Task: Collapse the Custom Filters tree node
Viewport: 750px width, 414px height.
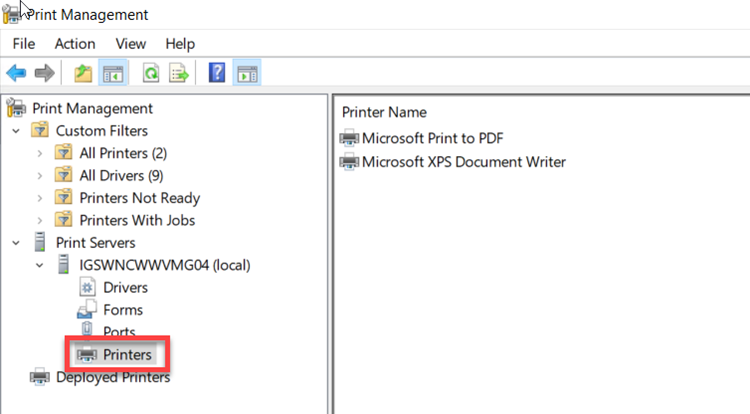Action: click(x=16, y=131)
